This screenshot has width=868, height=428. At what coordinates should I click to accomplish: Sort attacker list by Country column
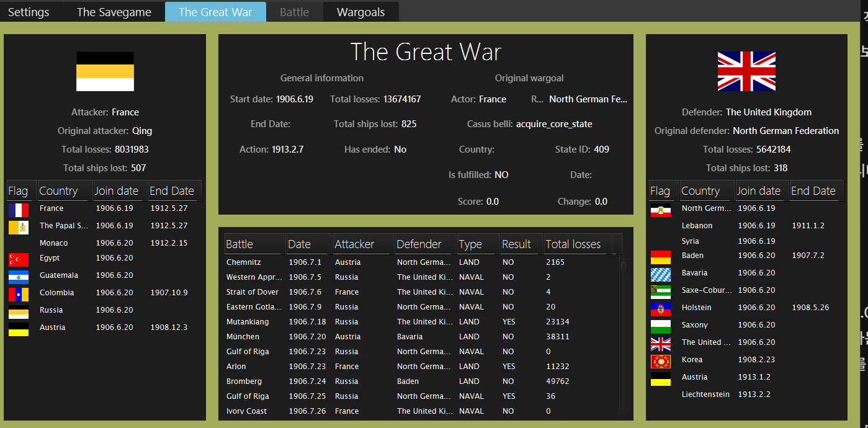[x=65, y=191]
